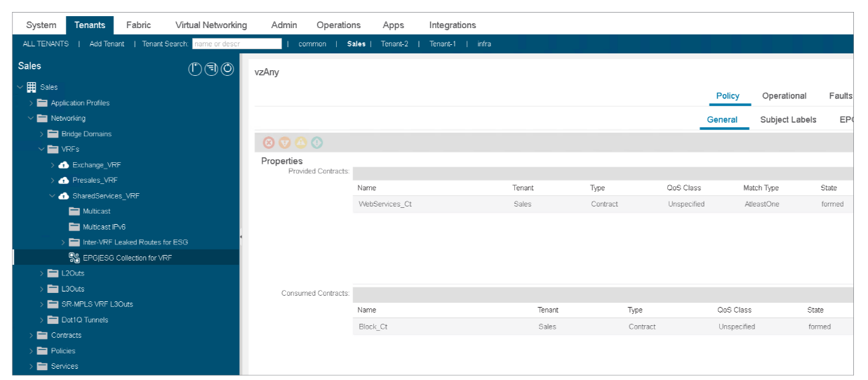Collapse the SharedServices_VRF node
The height and width of the screenshot is (380, 868).
[53, 195]
